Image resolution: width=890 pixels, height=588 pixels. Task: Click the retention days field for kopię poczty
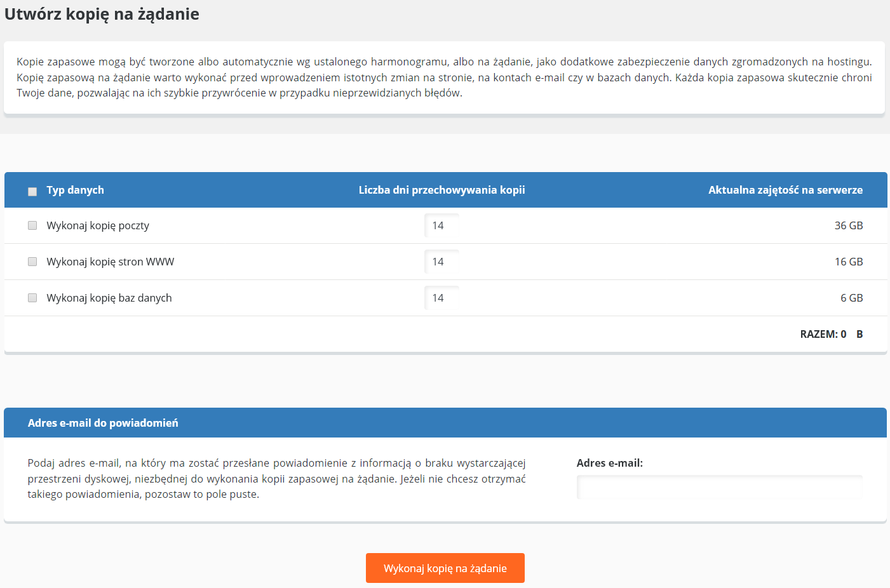click(442, 225)
